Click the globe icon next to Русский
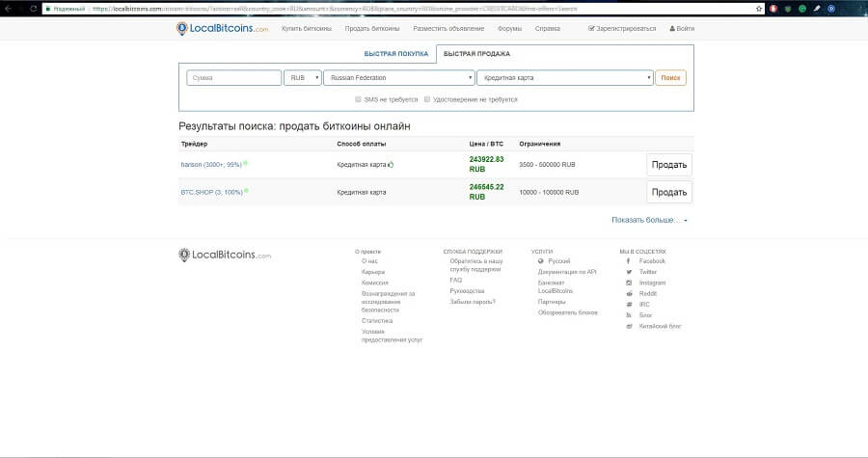This screenshot has width=868, height=458. [x=540, y=261]
